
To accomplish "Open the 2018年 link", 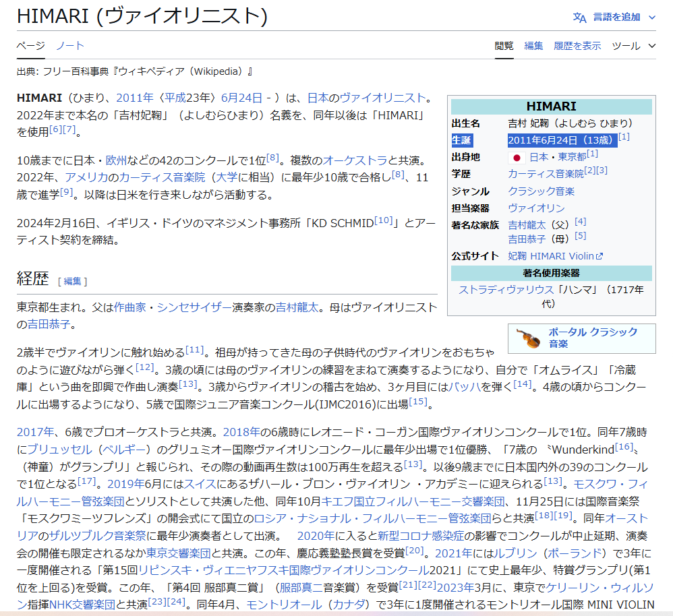I will click(241, 432).
